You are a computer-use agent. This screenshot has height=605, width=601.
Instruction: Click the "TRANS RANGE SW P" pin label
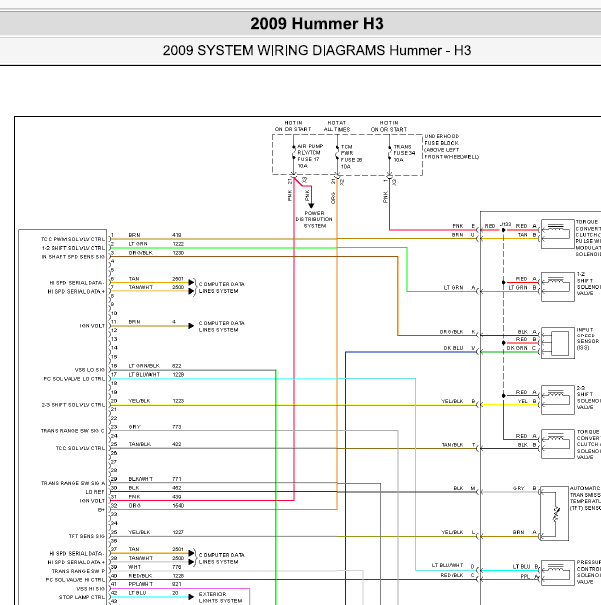(78, 571)
